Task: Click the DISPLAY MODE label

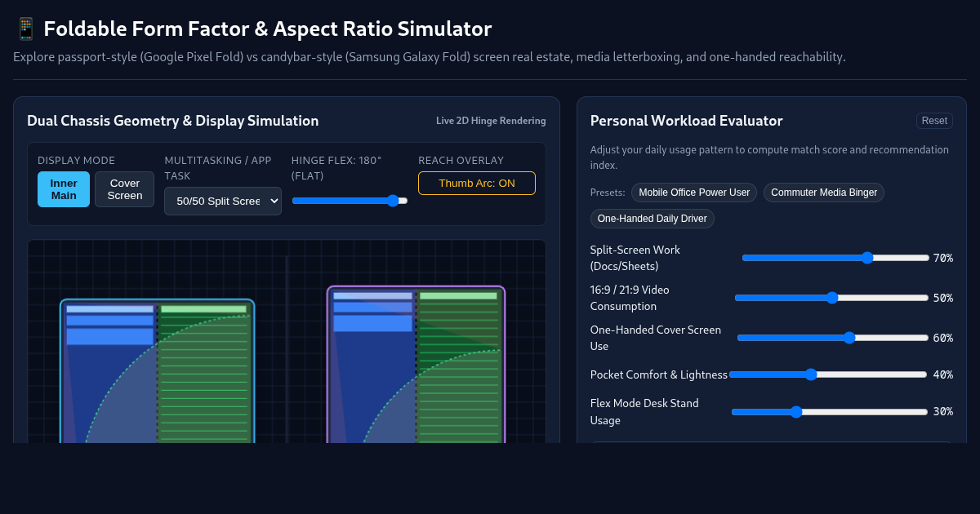Action: coord(77,161)
